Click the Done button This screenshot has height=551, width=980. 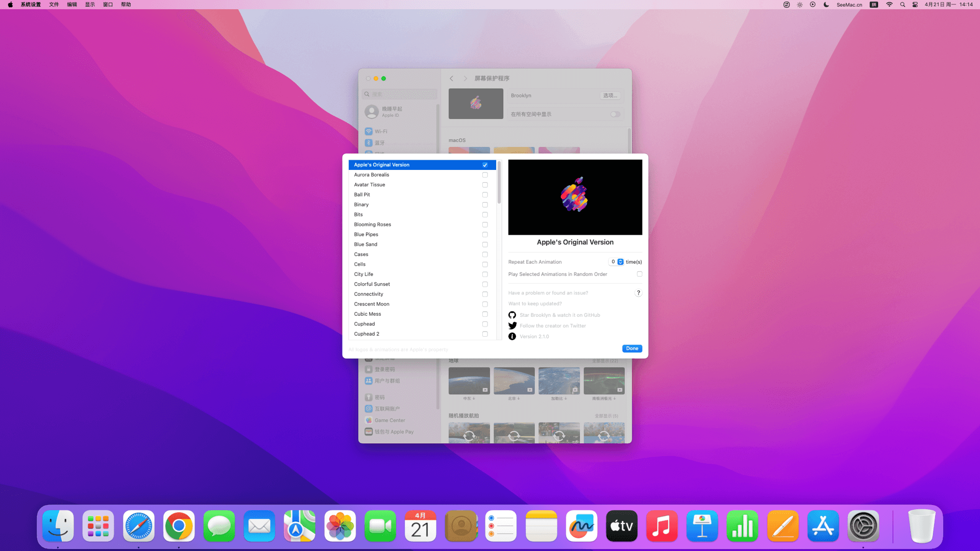632,348
